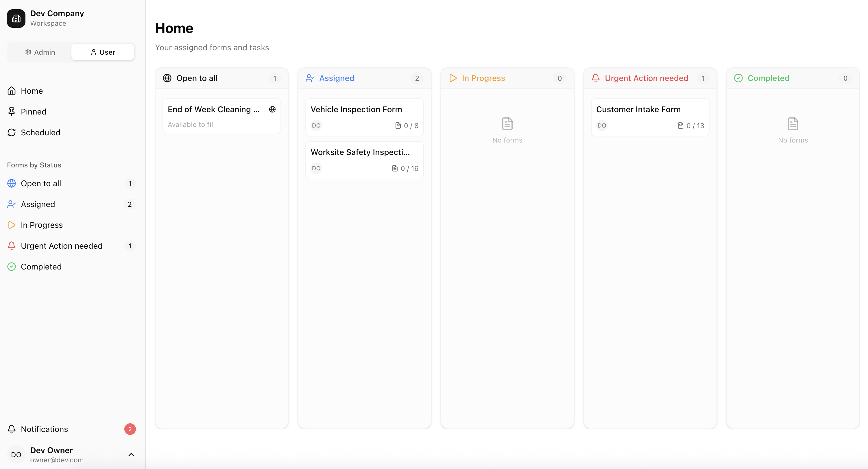Click the Pinned icon in the sidebar

(x=12, y=111)
